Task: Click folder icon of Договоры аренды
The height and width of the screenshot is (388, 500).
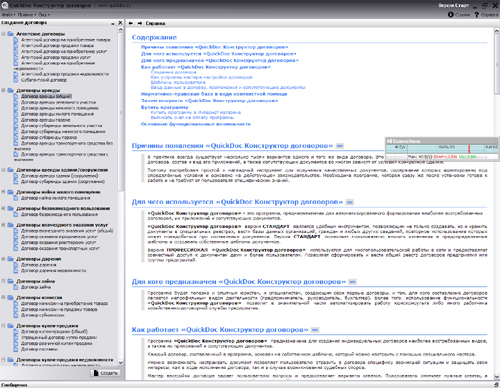Action: click(10, 90)
